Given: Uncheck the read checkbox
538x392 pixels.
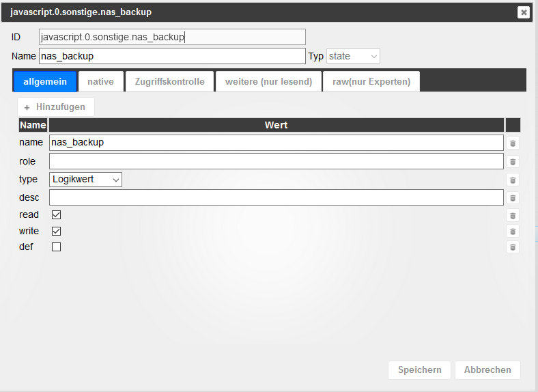Looking at the screenshot, I should click(x=57, y=214).
